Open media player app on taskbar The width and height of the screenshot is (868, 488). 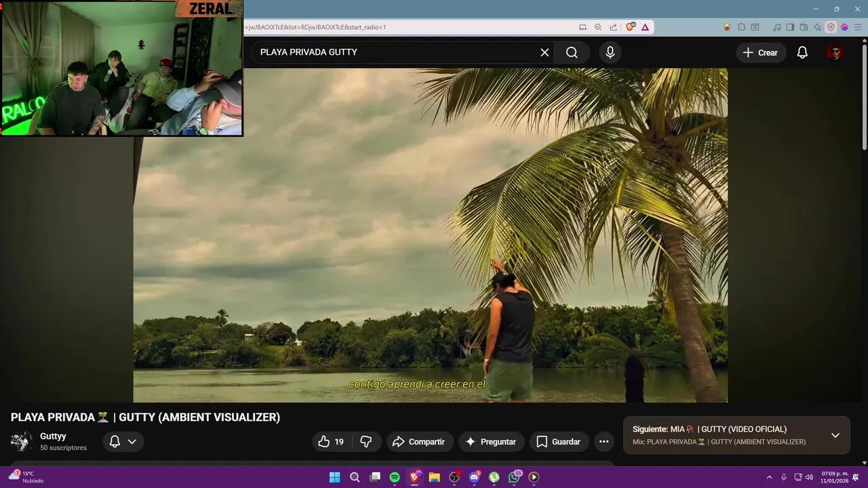(534, 477)
